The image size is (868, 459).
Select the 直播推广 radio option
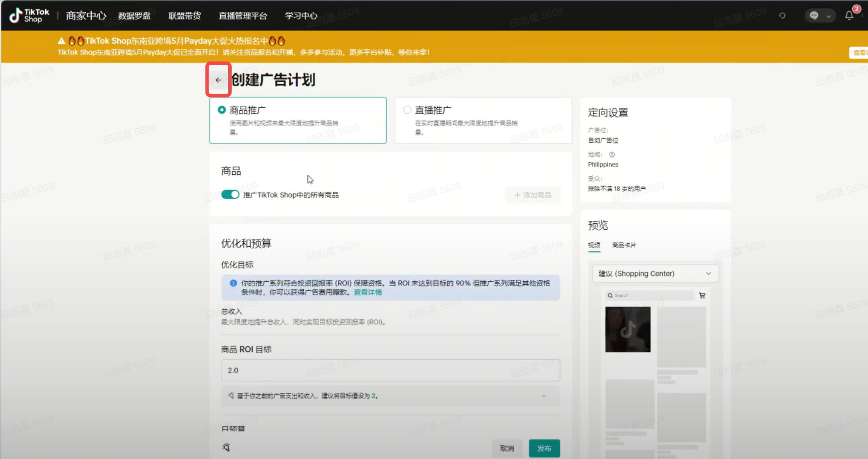tap(407, 110)
